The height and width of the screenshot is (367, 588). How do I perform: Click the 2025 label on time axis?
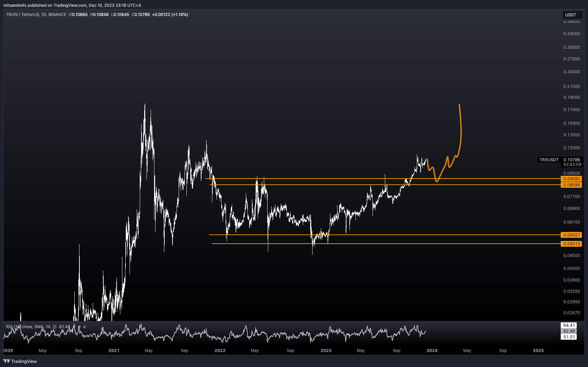[x=538, y=351]
